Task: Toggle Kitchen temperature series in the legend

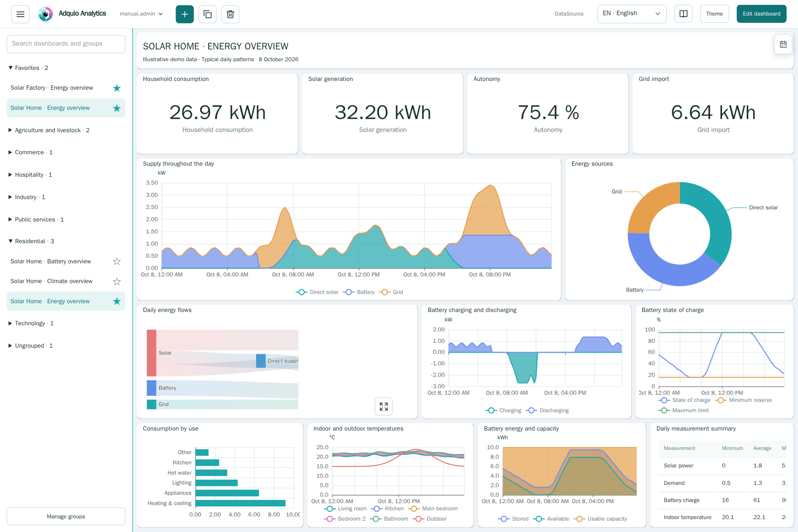Action: [x=388, y=508]
